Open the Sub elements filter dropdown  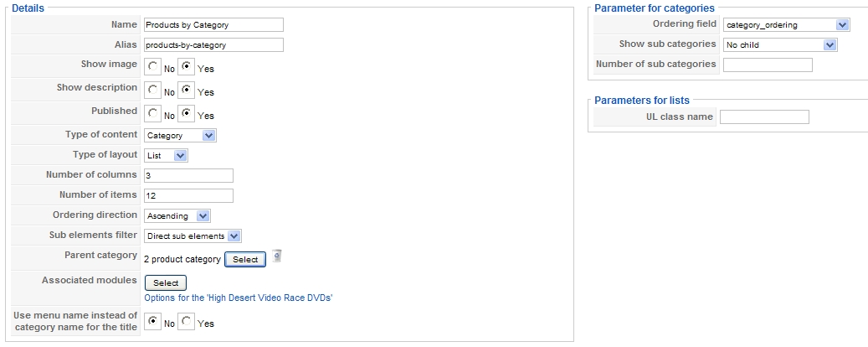click(193, 236)
